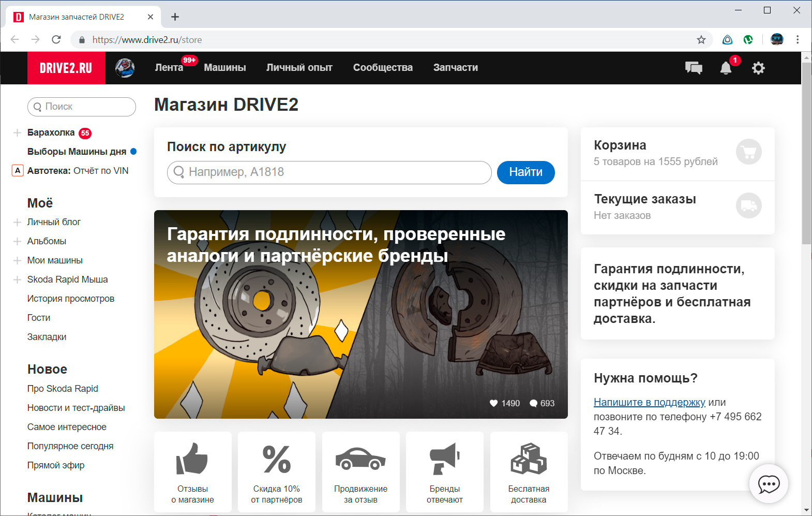
Task: Open messages chat bubbles icon
Action: pyautogui.click(x=694, y=68)
